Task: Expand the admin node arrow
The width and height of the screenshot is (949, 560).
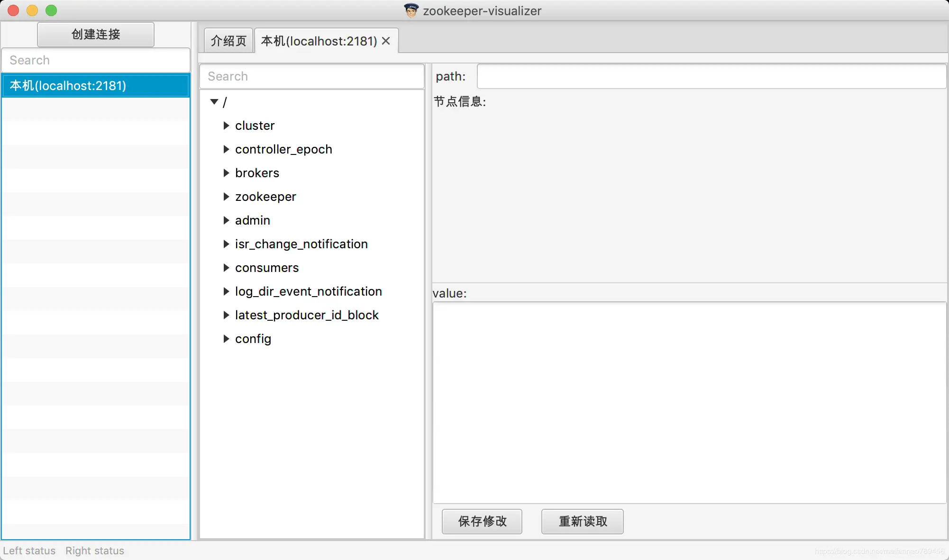Action: pyautogui.click(x=226, y=220)
